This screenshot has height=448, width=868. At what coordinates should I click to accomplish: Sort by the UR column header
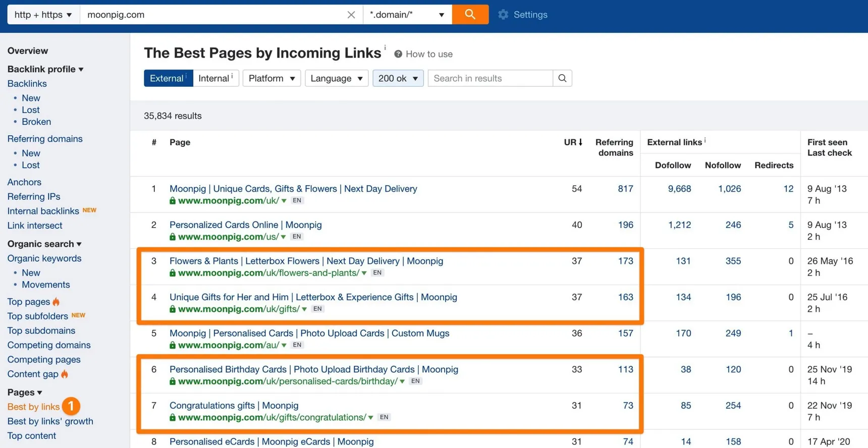pyautogui.click(x=573, y=142)
